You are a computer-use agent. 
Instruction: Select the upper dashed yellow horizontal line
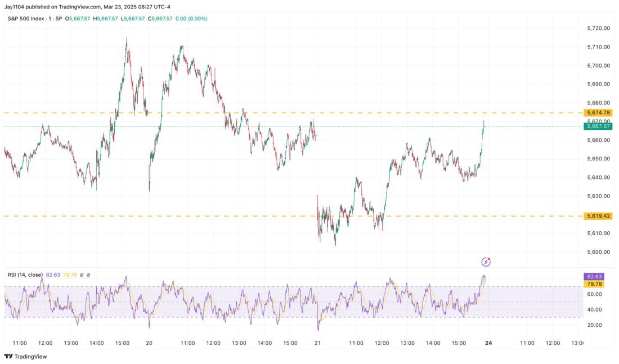tap(281, 113)
